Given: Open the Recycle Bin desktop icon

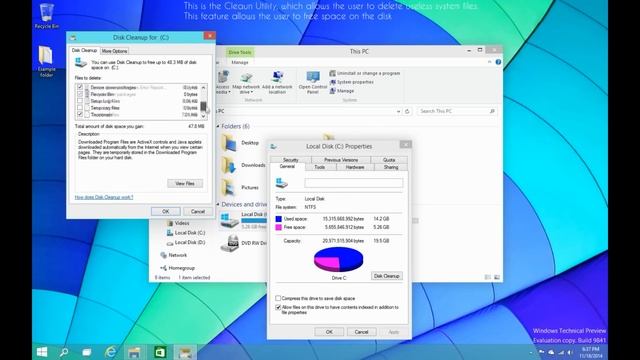Looking at the screenshot, I should pos(47,16).
